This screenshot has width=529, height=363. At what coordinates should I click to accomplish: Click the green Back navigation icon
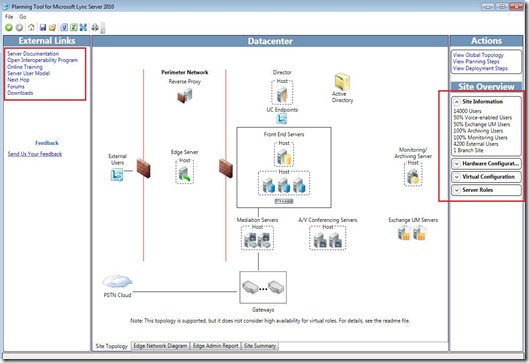pos(9,28)
